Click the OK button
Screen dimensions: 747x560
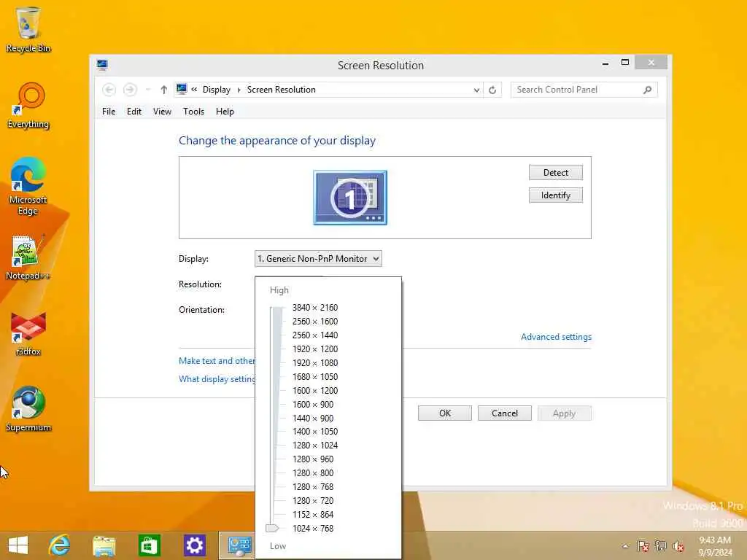tap(445, 413)
